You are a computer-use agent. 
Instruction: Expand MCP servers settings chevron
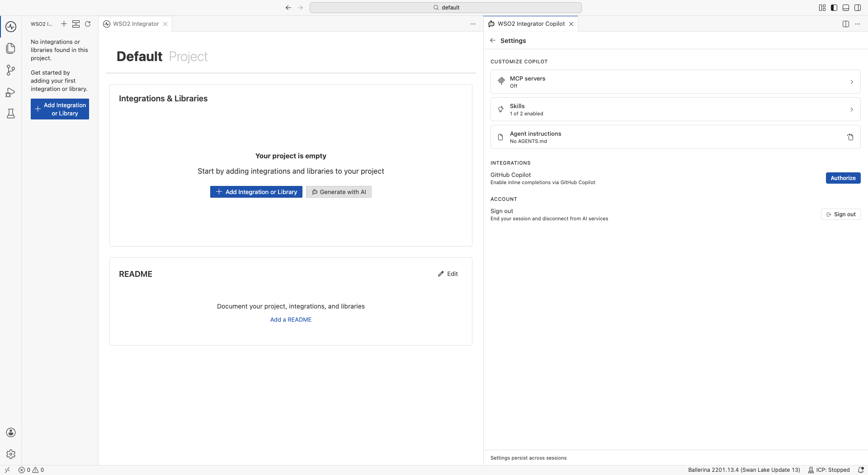coord(852,82)
